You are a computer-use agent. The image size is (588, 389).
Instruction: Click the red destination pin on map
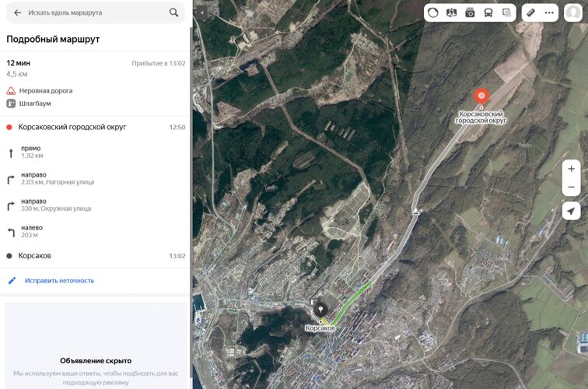[481, 97]
